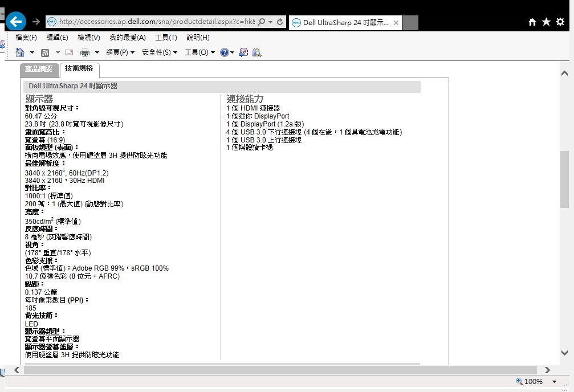Open the 工具(T) menu in the menu bar
Image resolution: width=574 pixels, height=392 pixels.
click(166, 38)
